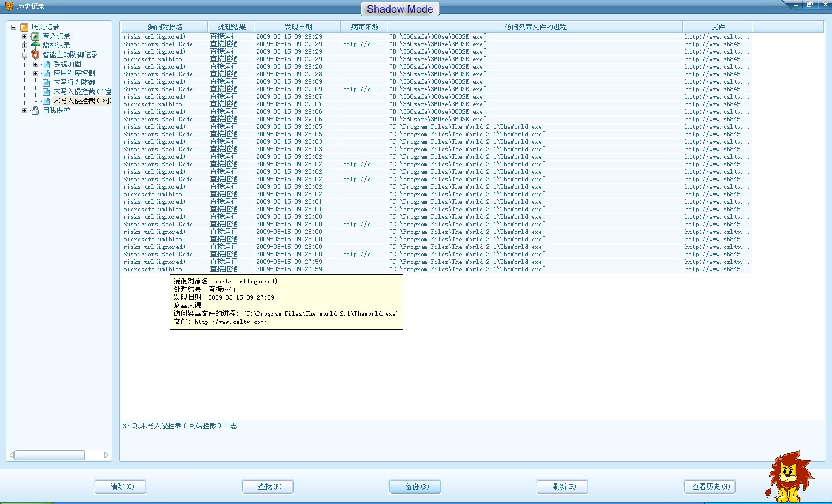
Task: Sort by the 发现日期 column header
Action: [x=298, y=27]
